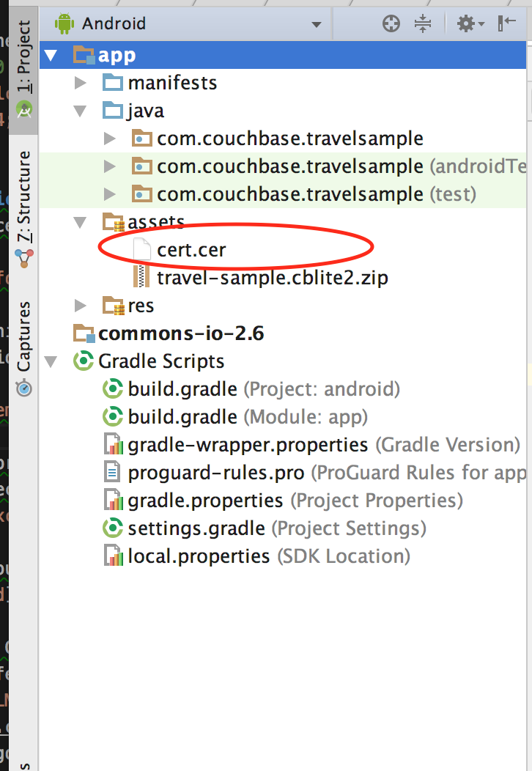Expand the res folder
The image size is (532, 771).
[x=80, y=306]
